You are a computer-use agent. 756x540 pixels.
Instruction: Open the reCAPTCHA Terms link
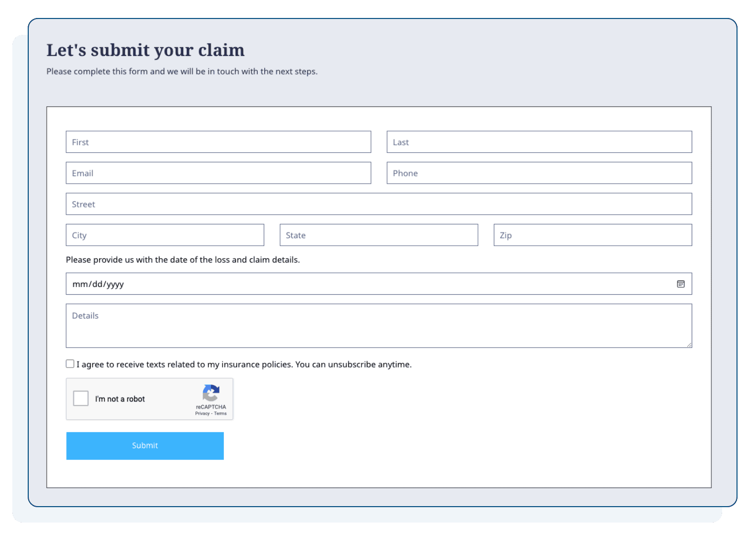[x=221, y=413]
